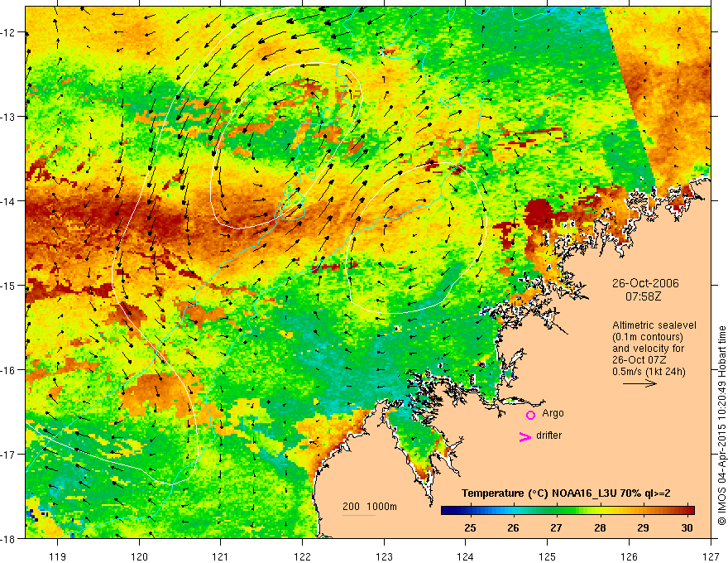Click the magenta Argo circle legend symbol

click(530, 415)
